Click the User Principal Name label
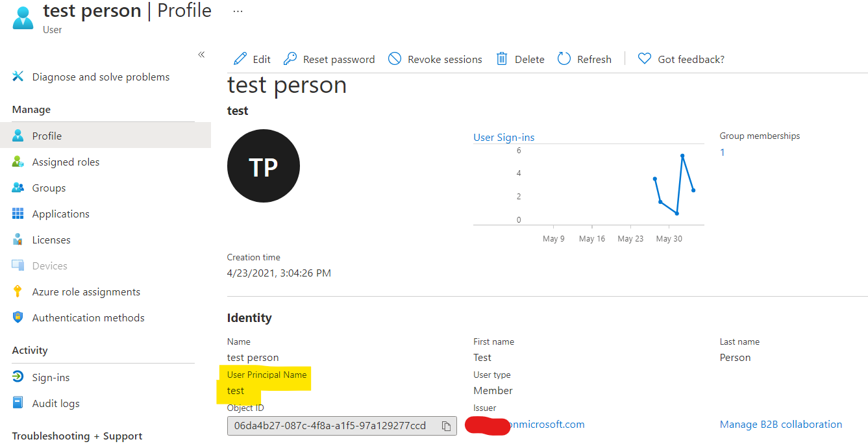This screenshot has width=868, height=446. [x=267, y=375]
